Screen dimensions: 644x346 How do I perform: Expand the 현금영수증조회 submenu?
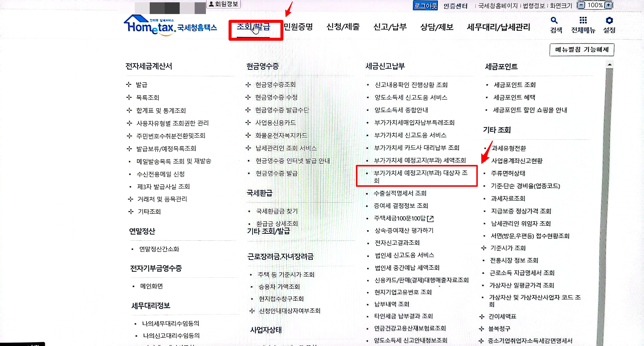(x=248, y=85)
